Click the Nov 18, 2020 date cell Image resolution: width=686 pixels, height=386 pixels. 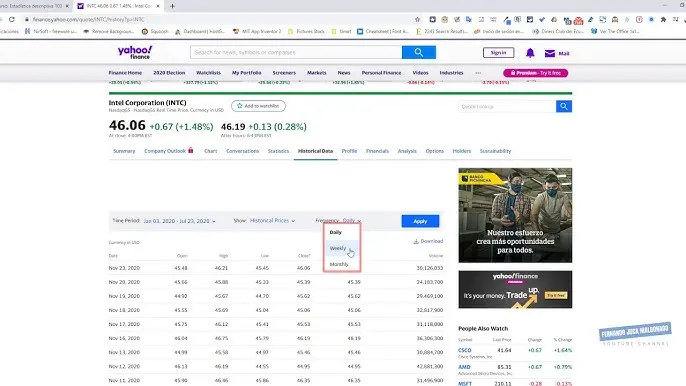tap(124, 310)
